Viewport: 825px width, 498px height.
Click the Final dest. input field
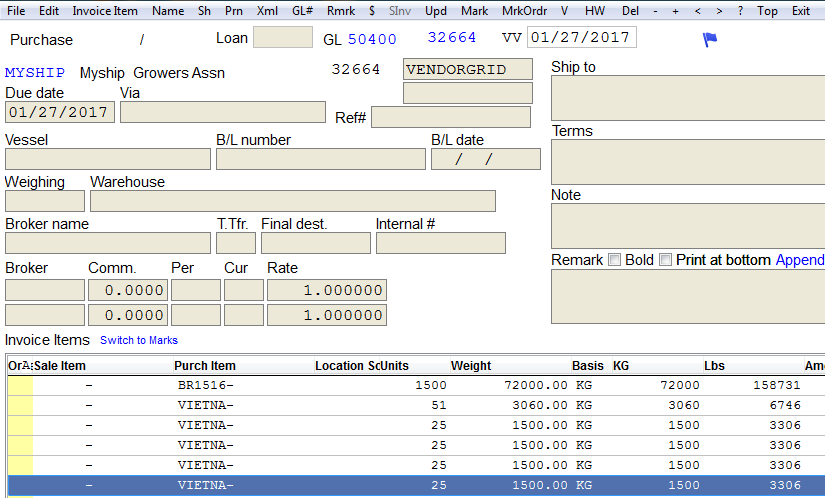316,243
